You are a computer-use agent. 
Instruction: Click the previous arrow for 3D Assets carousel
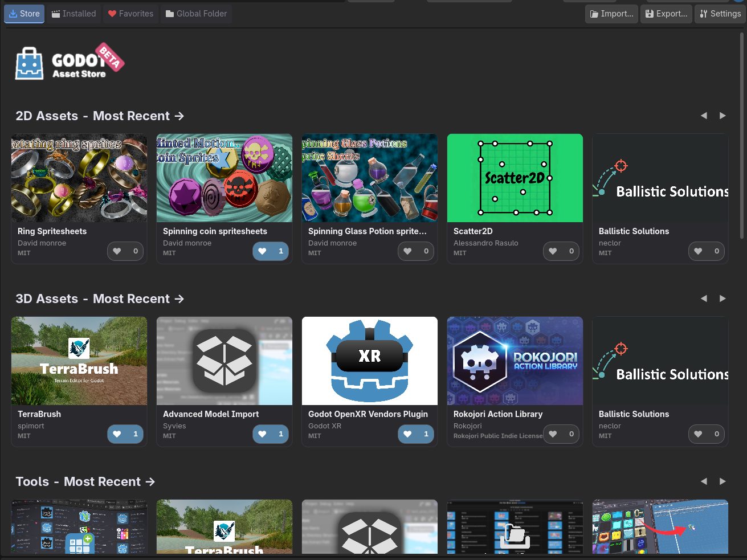coord(704,299)
